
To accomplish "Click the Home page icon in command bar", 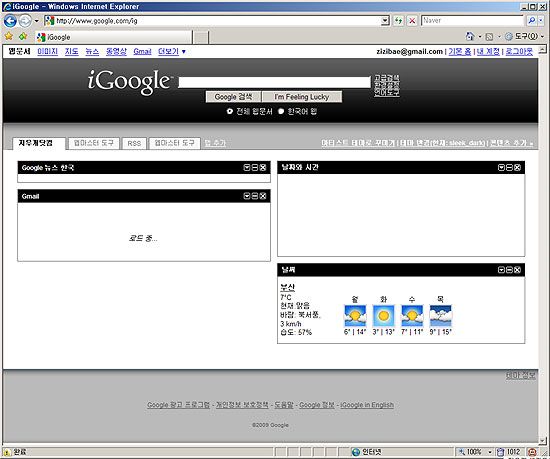I will [x=470, y=36].
